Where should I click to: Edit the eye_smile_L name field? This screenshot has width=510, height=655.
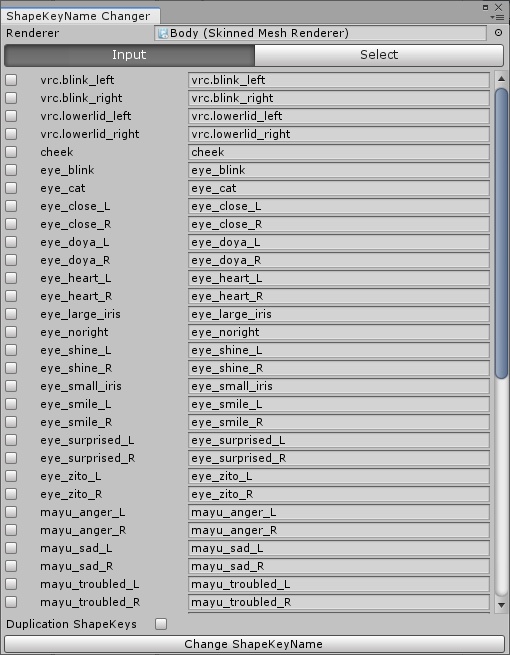[x=339, y=404]
